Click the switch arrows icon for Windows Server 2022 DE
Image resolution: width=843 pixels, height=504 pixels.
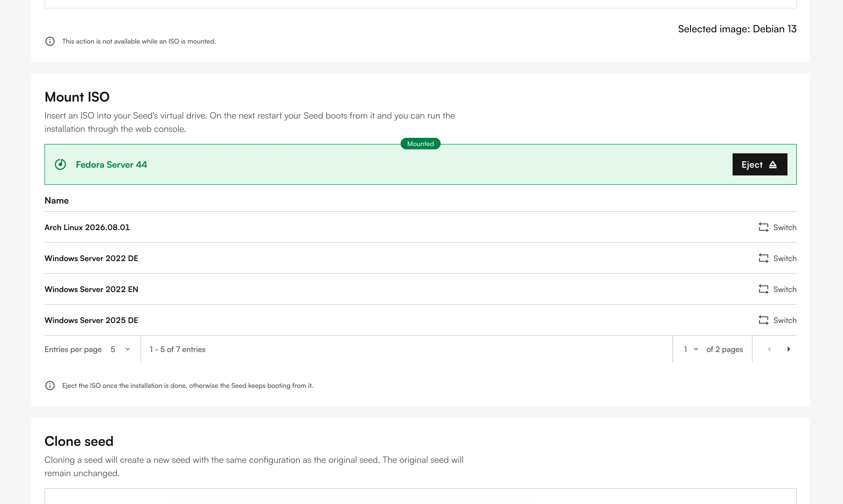[763, 258]
